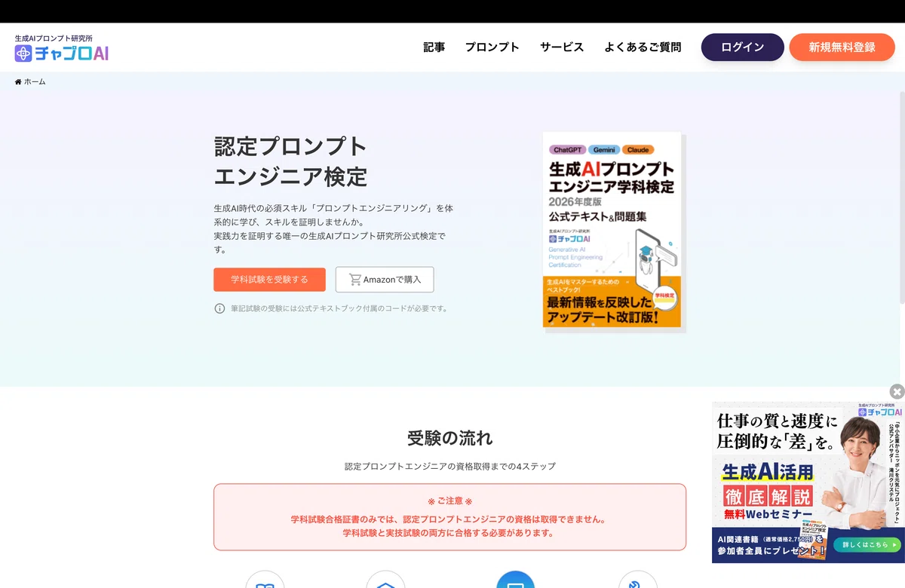Click the 受験の流れ heading

[450, 438]
